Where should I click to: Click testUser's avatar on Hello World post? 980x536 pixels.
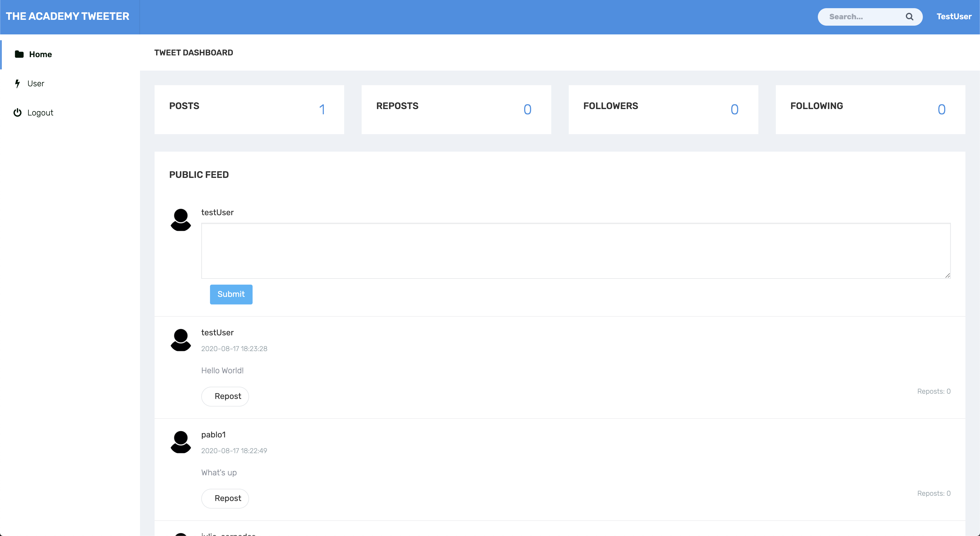pyautogui.click(x=181, y=340)
